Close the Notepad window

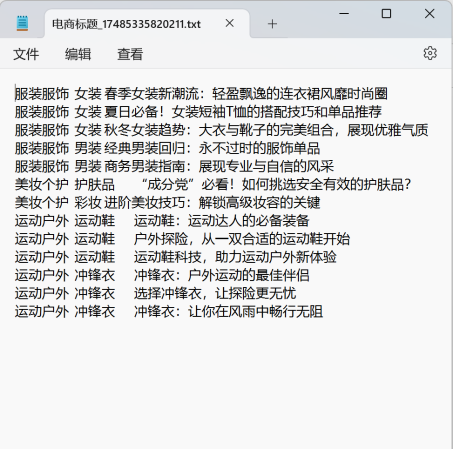coord(429,14)
